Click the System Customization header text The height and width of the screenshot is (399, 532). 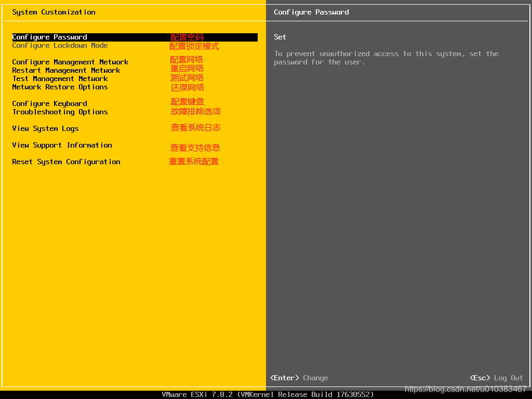54,12
